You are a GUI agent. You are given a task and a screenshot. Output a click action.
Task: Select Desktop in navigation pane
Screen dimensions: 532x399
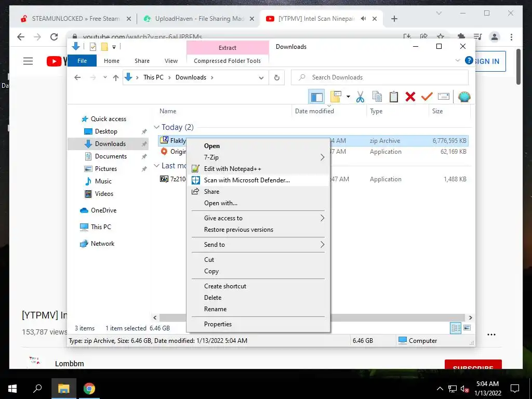106,131
